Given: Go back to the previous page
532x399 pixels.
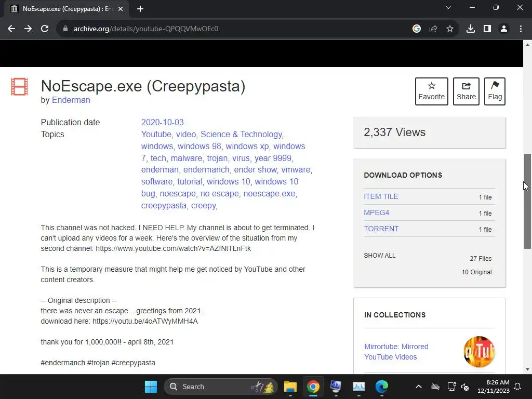Looking at the screenshot, I should [x=11, y=29].
